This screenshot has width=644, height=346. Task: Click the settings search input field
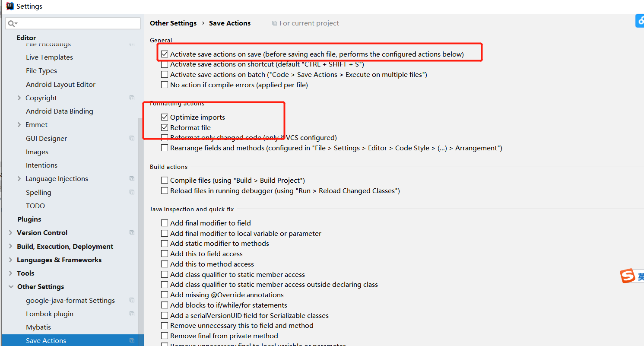(x=78, y=23)
